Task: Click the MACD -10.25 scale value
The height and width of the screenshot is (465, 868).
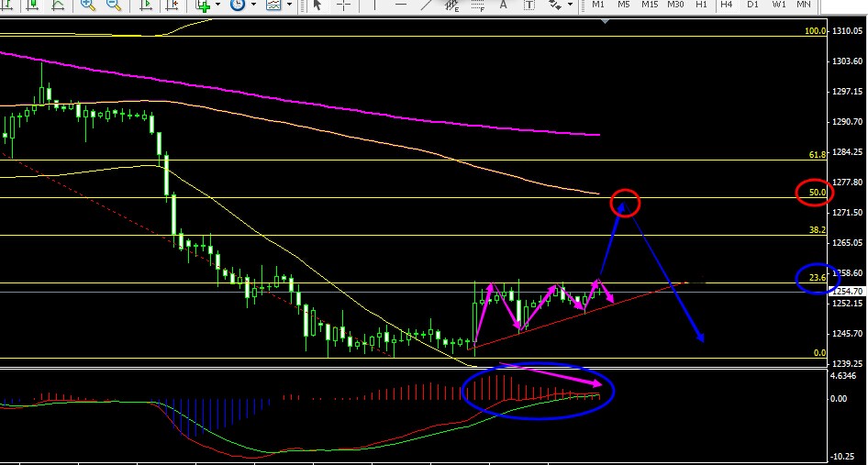Action: pyautogui.click(x=843, y=457)
